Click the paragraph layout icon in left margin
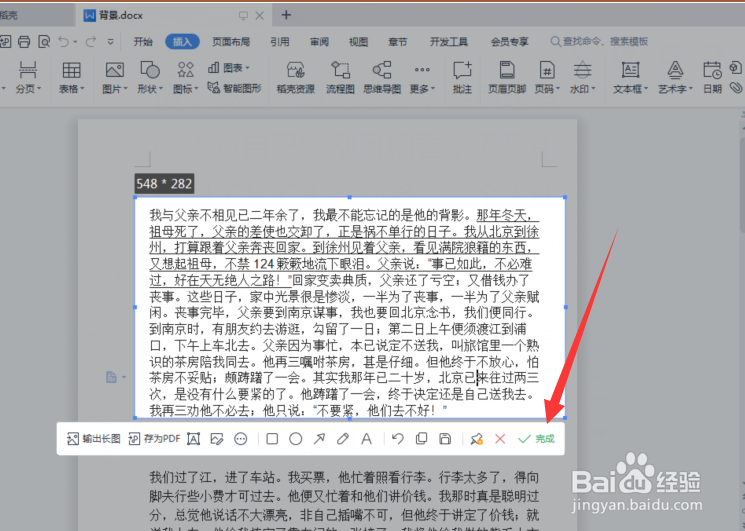Image resolution: width=745 pixels, height=531 pixels. click(x=111, y=377)
